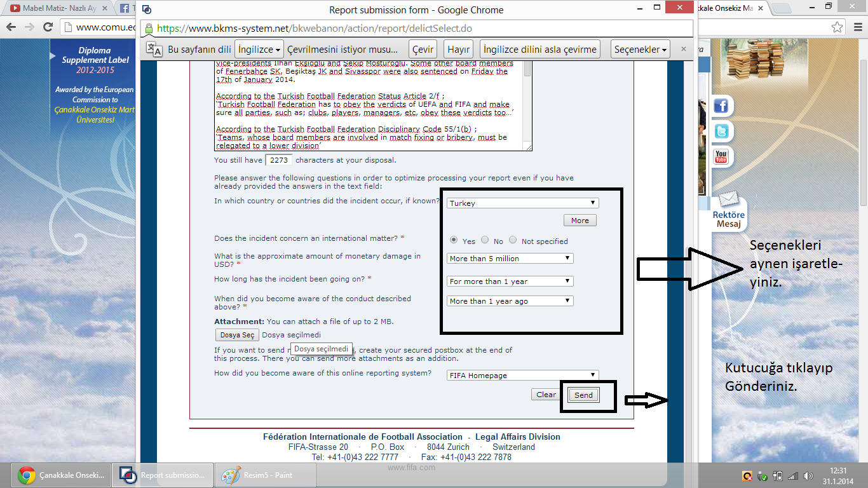Open the 'More than 1 year ago' dropdown

[x=510, y=301]
